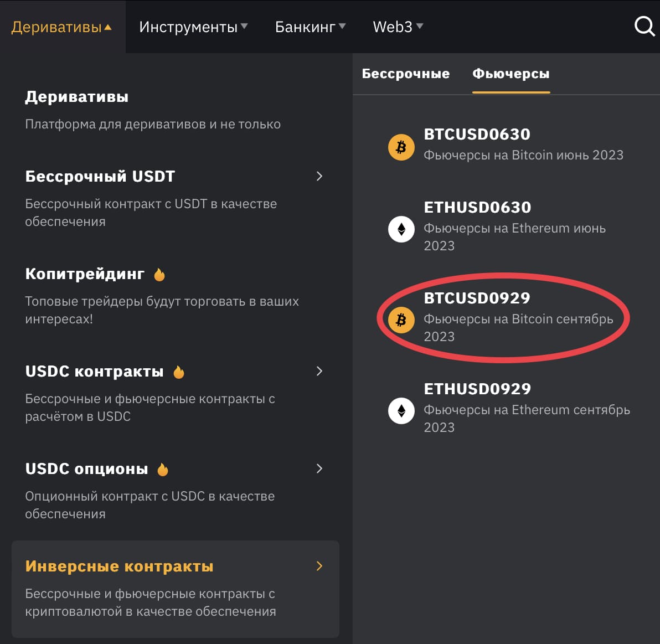Collapse the Деривативы top menu
Screen dimensions: 660x644
62,27
